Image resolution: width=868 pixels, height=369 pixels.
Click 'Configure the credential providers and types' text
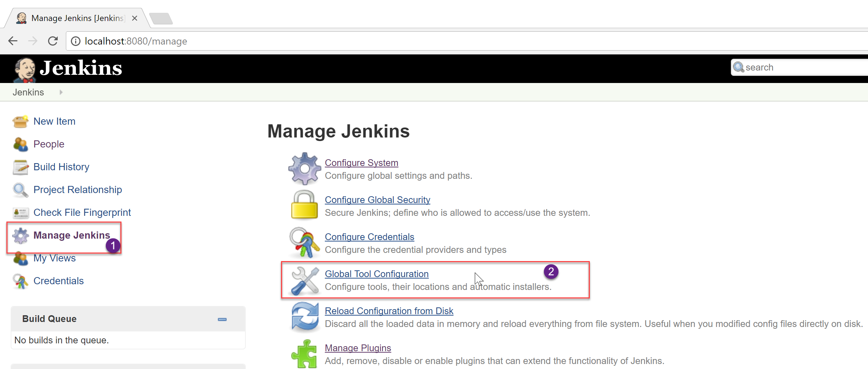[416, 250]
